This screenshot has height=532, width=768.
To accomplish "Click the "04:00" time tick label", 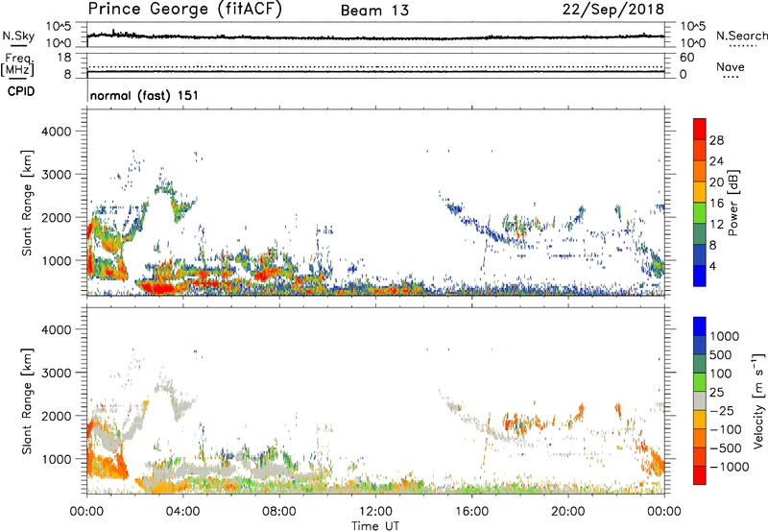I will tap(183, 511).
